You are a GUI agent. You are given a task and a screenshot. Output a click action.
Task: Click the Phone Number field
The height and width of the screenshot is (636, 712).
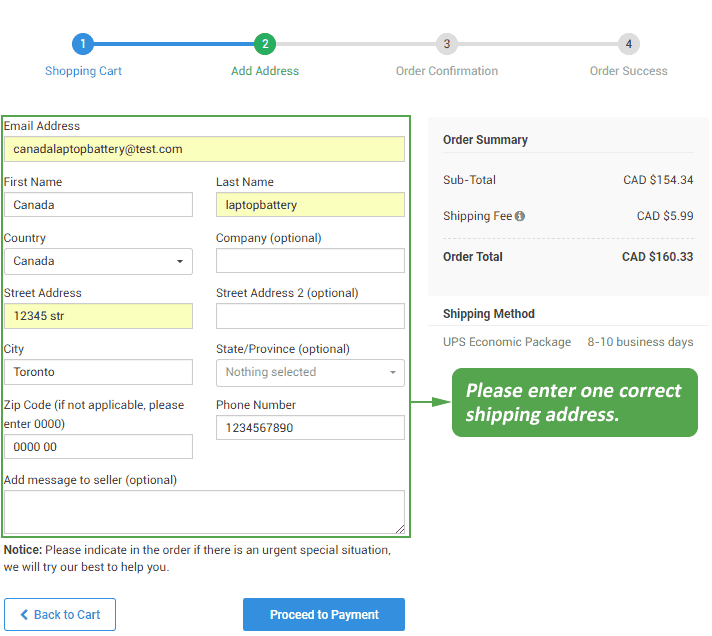pos(310,428)
